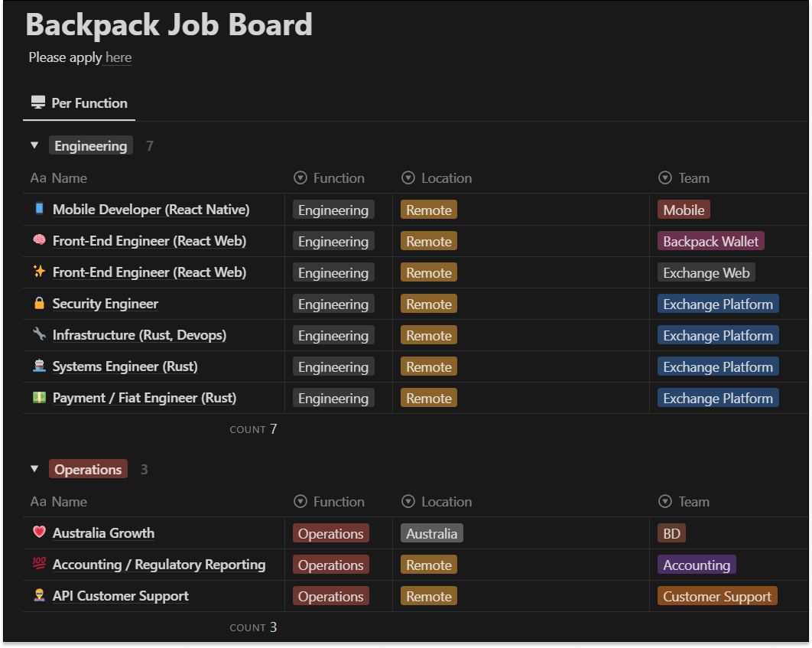The width and height of the screenshot is (812, 648).
Task: Click Function column select icon in Engineering table
Action: 300,178
